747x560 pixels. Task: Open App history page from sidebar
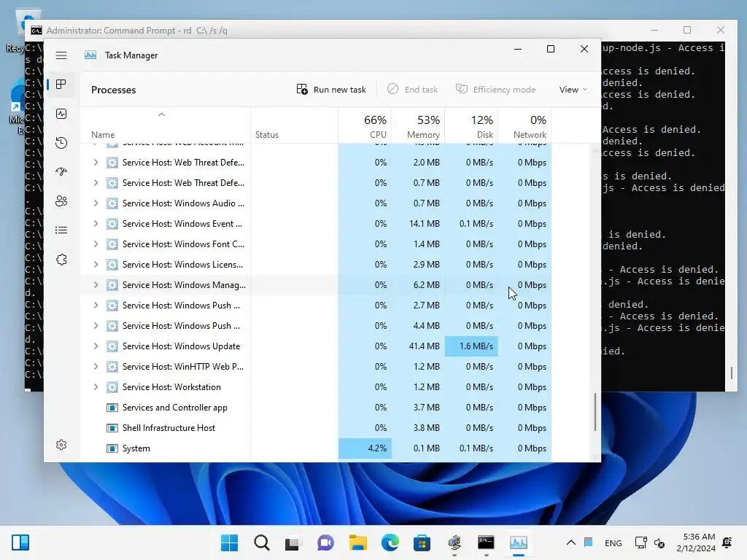61,143
